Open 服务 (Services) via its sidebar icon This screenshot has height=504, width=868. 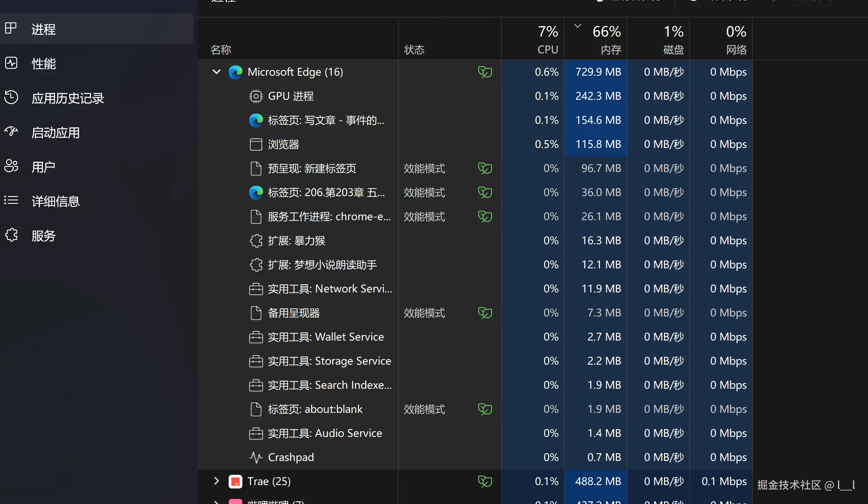tap(12, 235)
